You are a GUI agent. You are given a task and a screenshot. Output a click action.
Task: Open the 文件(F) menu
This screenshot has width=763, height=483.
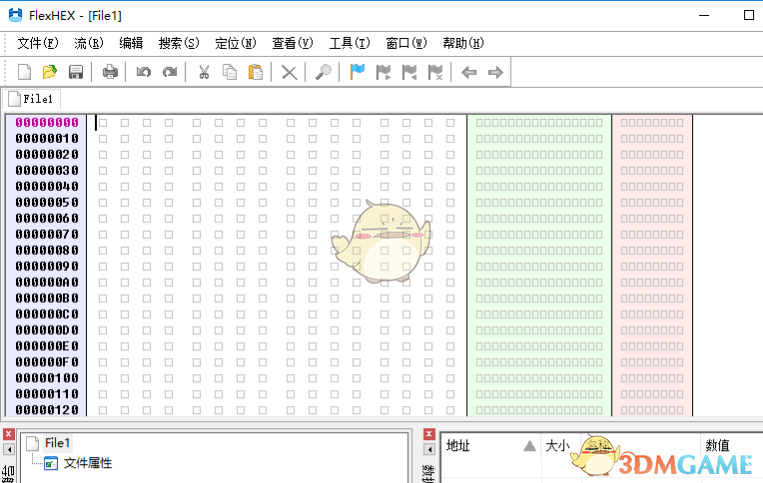tap(37, 43)
